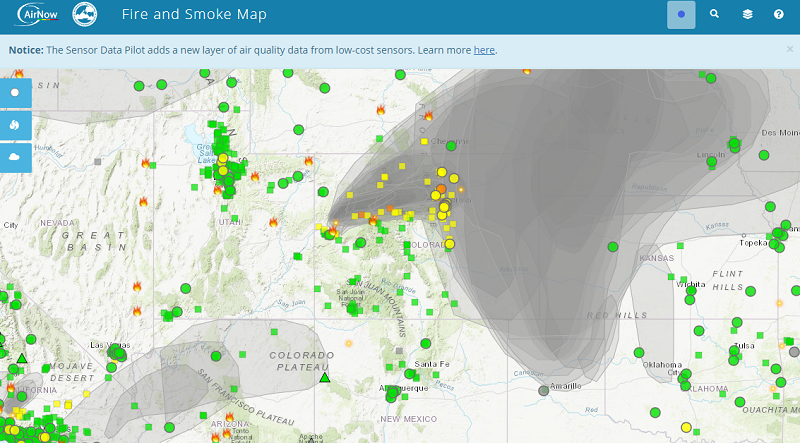Toggle the monitors layer circle button
800x443 pixels.
tap(15, 92)
